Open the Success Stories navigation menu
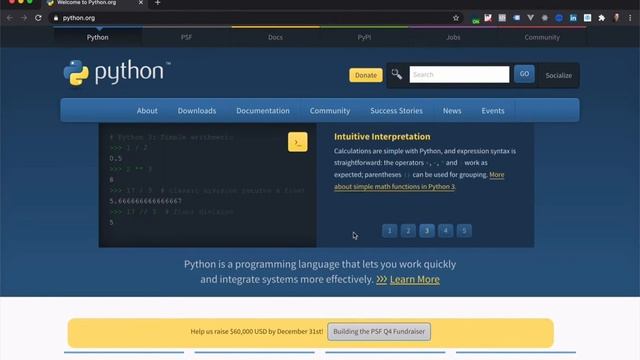 [396, 111]
